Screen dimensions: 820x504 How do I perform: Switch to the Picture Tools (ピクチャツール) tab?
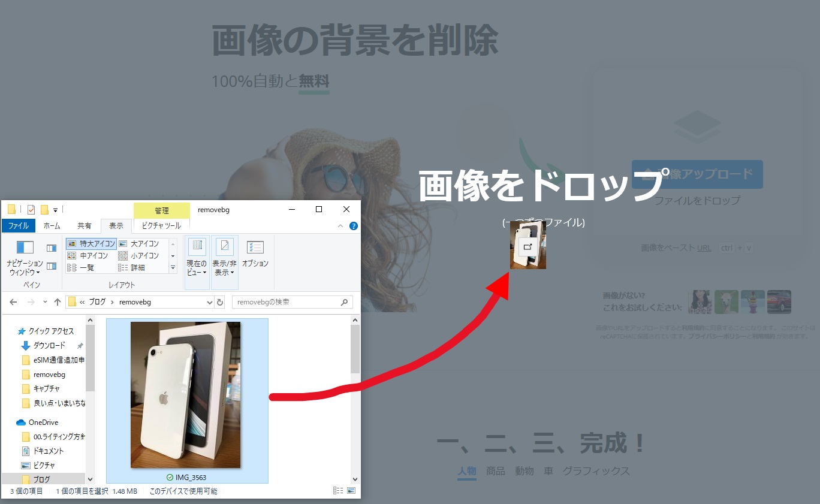pos(161,226)
